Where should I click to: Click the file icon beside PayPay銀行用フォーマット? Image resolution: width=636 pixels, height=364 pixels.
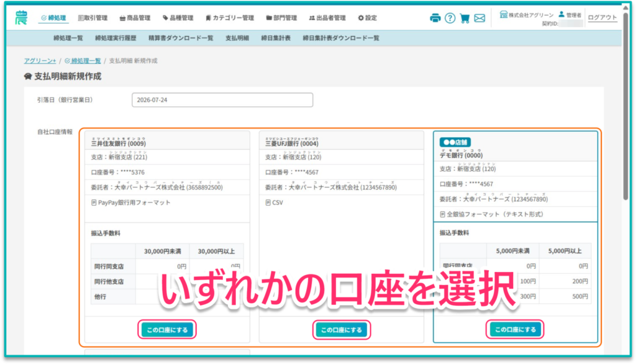pyautogui.click(x=94, y=202)
